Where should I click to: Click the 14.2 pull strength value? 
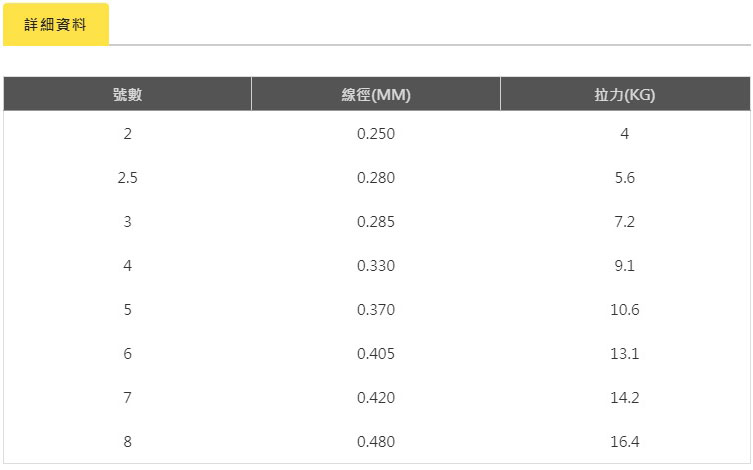[x=625, y=398]
